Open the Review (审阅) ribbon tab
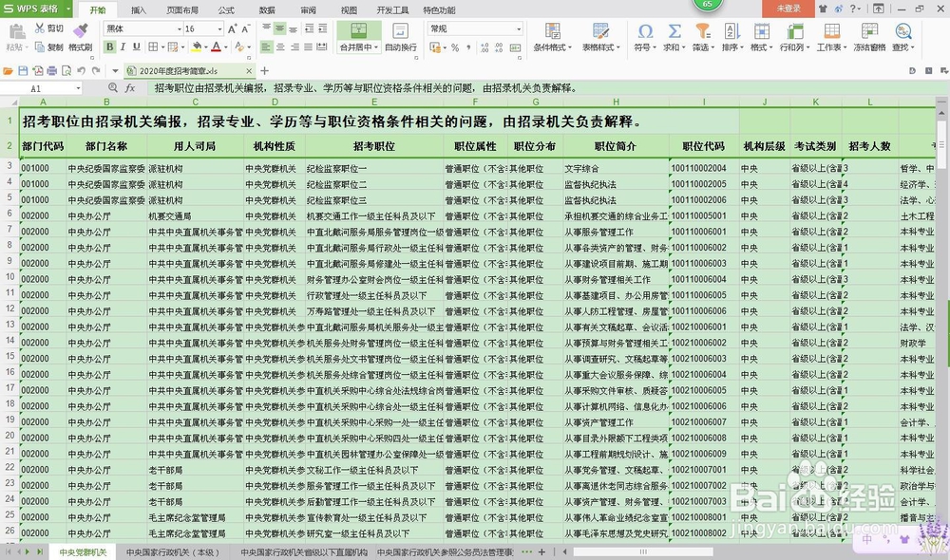 pos(308,9)
